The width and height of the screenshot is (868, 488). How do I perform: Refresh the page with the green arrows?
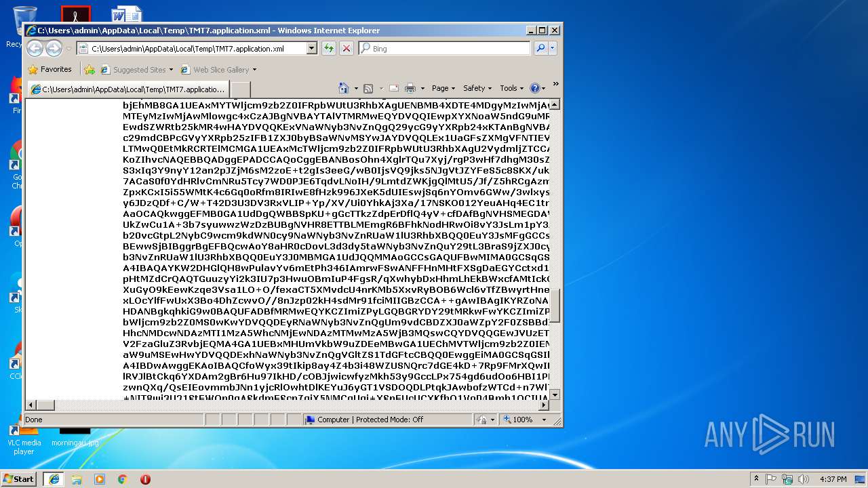click(329, 48)
